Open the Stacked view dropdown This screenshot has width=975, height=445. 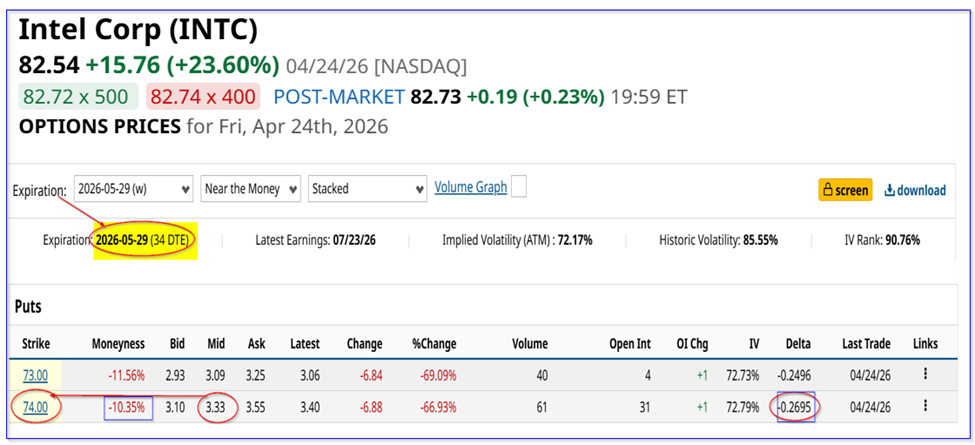pos(367,188)
